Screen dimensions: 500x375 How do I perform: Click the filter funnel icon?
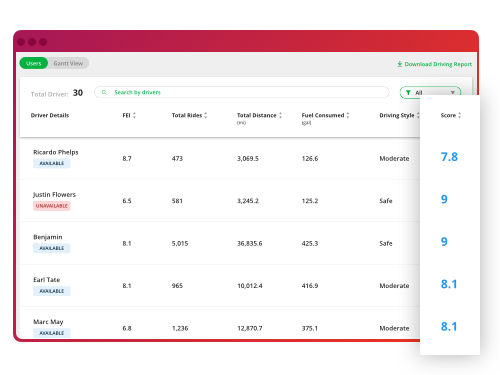pyautogui.click(x=408, y=93)
